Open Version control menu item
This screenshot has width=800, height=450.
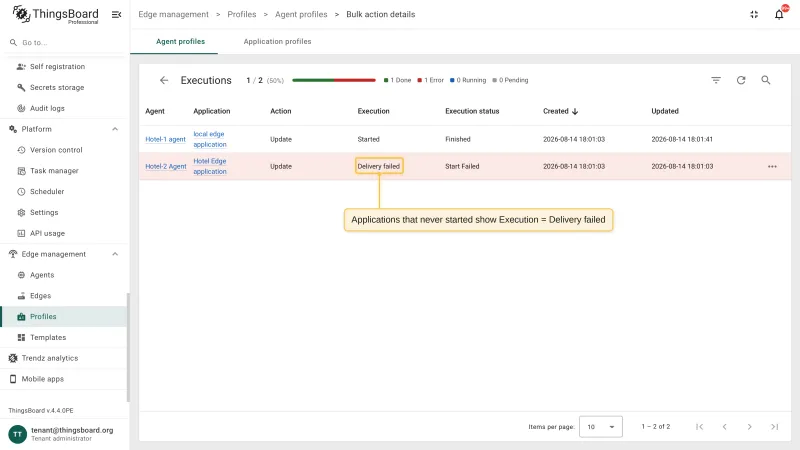(x=63, y=150)
